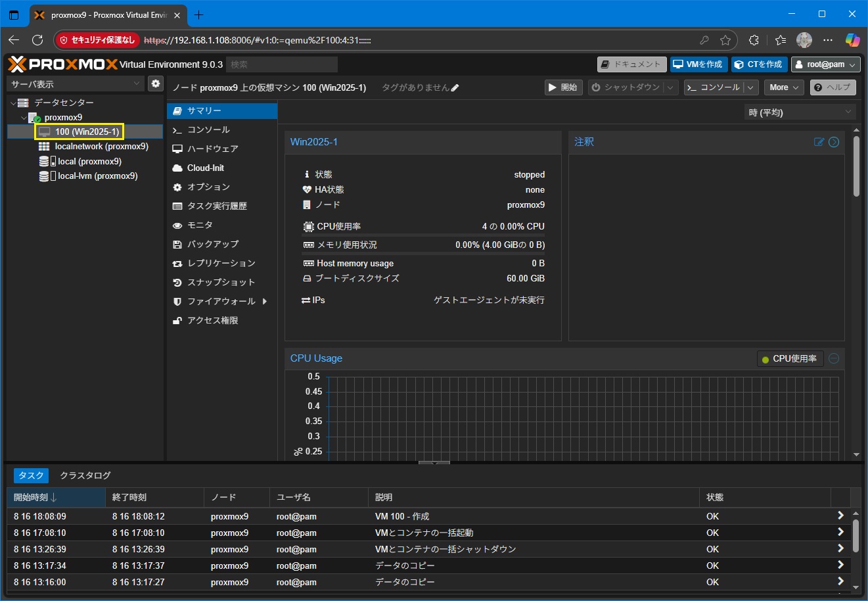Open the Copilot icon in Edge
Viewport: 868px width, 601px height.
coord(852,40)
